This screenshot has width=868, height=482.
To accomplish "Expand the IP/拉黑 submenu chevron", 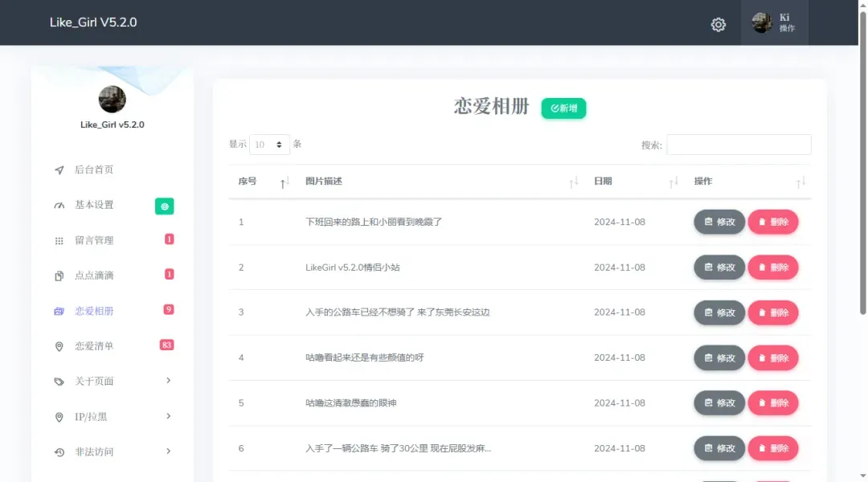I will tap(168, 416).
